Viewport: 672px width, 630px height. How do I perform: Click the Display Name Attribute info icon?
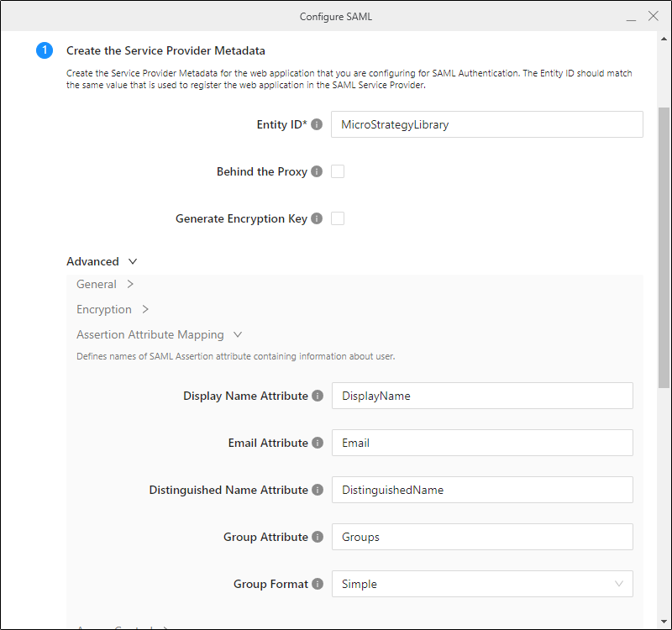click(x=318, y=396)
